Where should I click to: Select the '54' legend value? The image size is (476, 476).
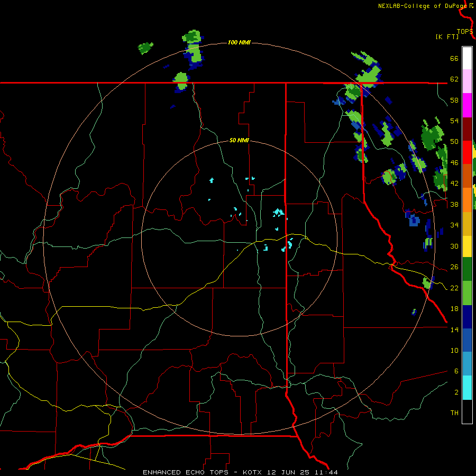coord(454,121)
